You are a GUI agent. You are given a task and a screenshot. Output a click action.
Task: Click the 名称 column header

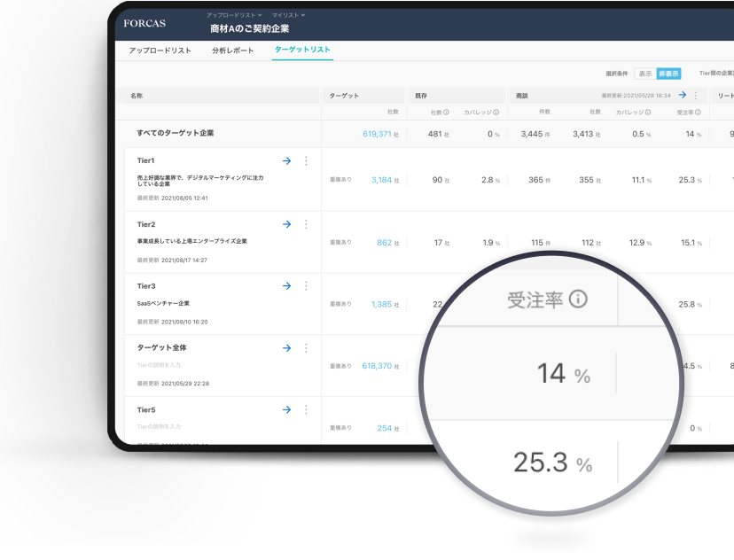point(137,96)
